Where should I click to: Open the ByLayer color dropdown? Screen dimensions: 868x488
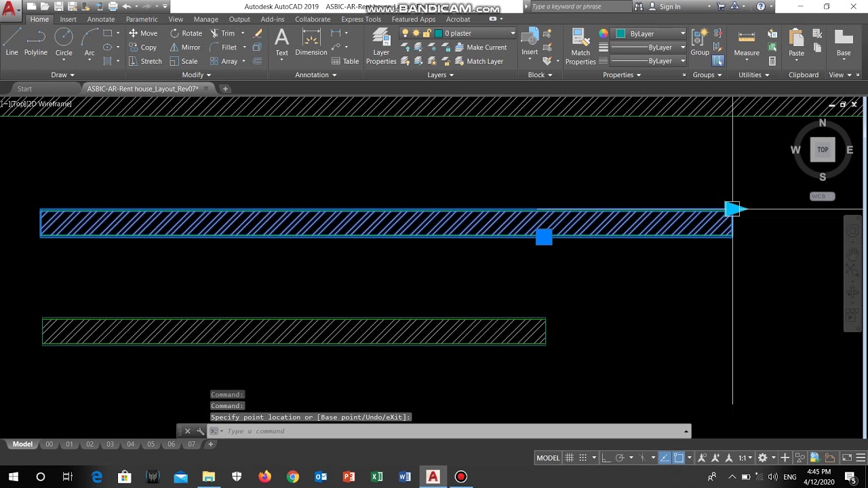(651, 33)
